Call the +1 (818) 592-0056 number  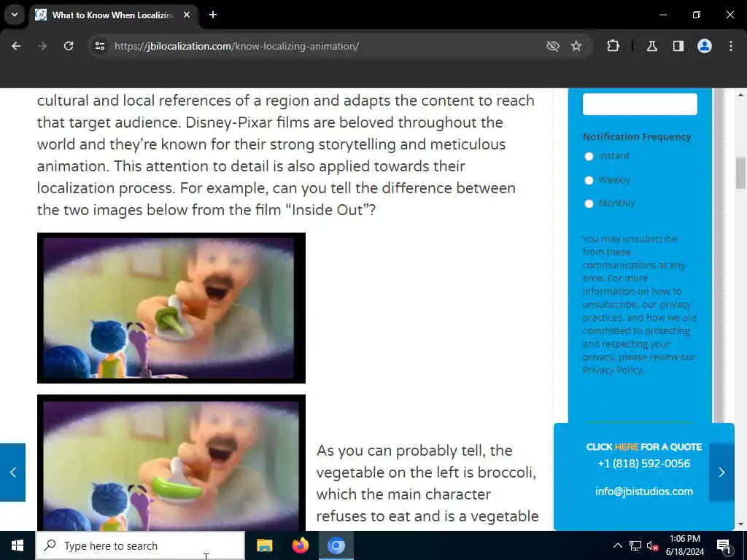click(643, 463)
